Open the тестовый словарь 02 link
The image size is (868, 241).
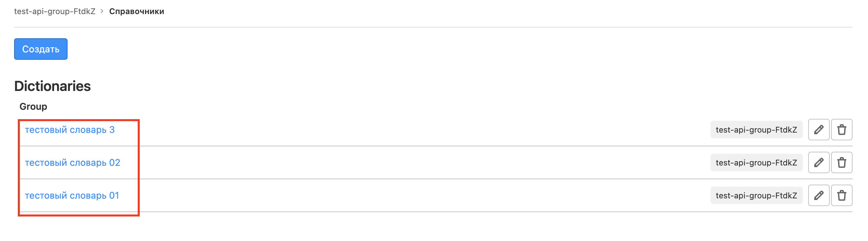click(73, 163)
